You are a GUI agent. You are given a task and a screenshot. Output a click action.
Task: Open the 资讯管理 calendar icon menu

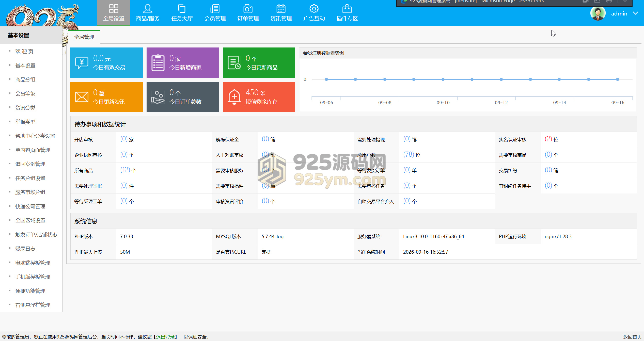pyautogui.click(x=281, y=9)
